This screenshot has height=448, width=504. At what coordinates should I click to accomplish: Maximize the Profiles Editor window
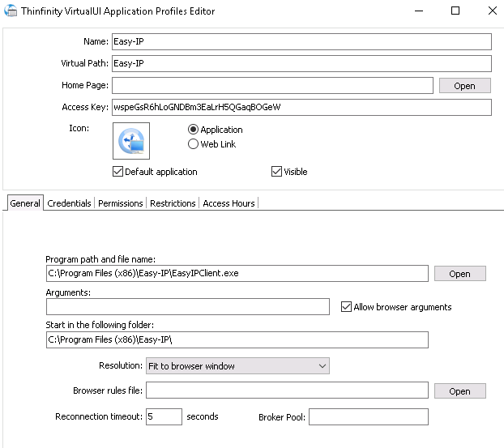(x=455, y=11)
